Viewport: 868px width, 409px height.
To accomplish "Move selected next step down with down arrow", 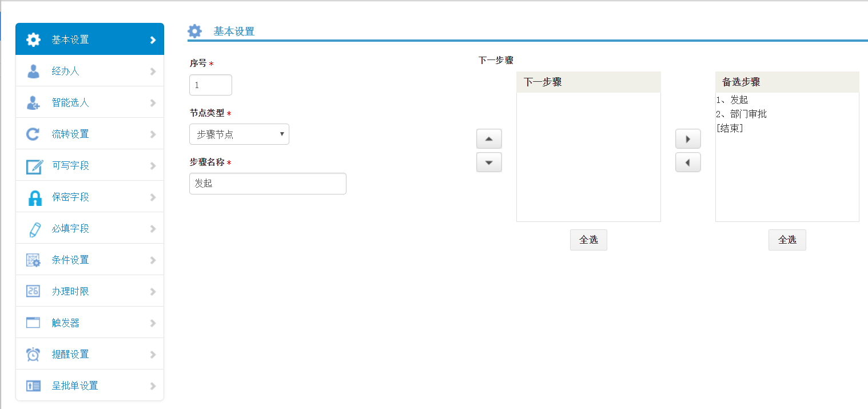I will tap(489, 162).
